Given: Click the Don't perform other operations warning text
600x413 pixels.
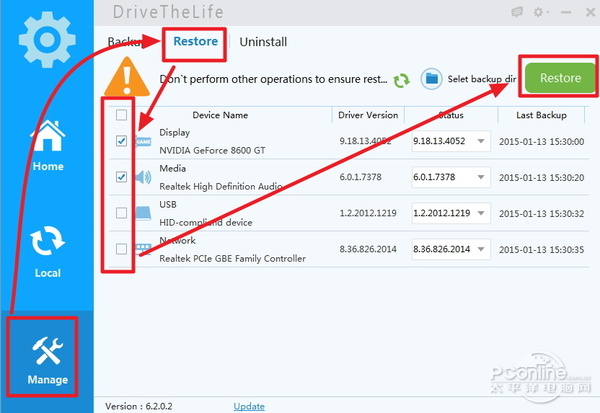Looking at the screenshot, I should [273, 79].
